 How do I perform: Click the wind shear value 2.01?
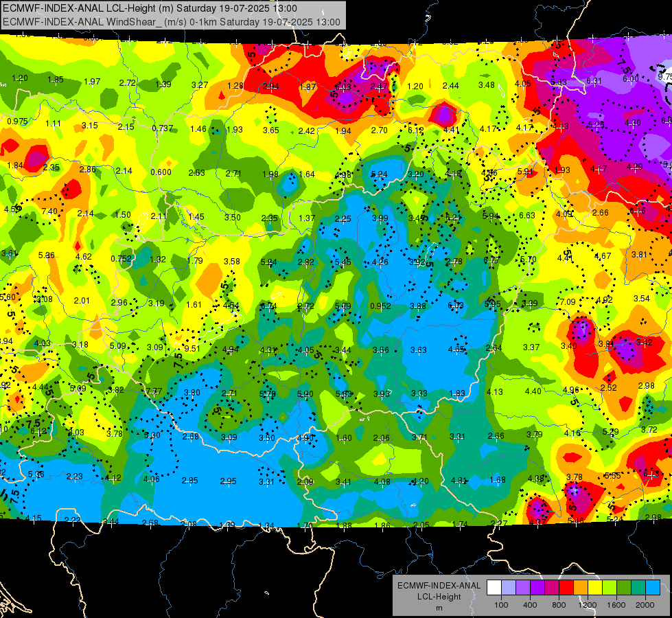coord(82,300)
